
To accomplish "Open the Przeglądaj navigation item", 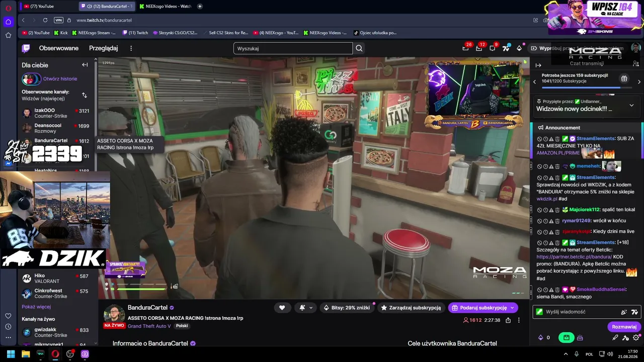I will 104,48.
